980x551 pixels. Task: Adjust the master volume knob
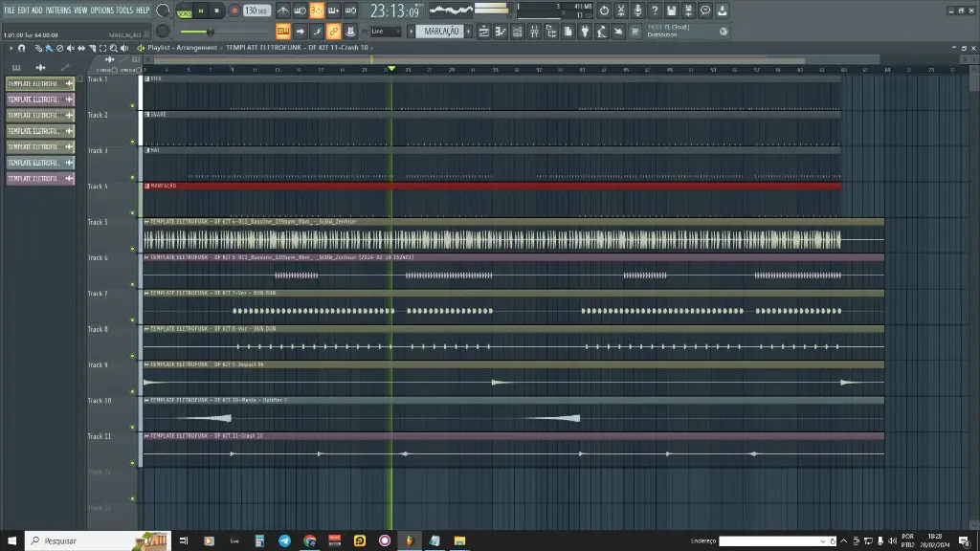pos(163,10)
